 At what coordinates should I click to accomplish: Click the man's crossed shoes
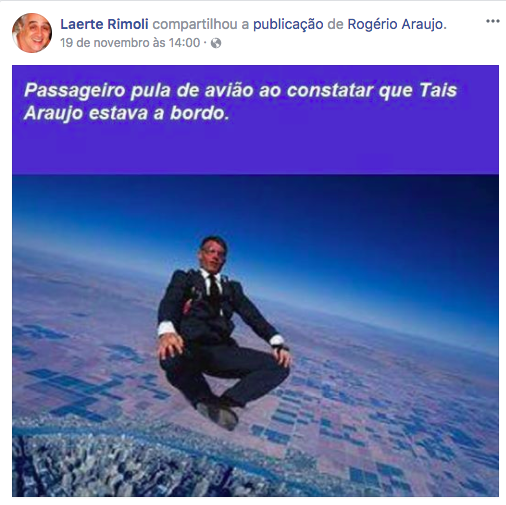[x=217, y=413]
